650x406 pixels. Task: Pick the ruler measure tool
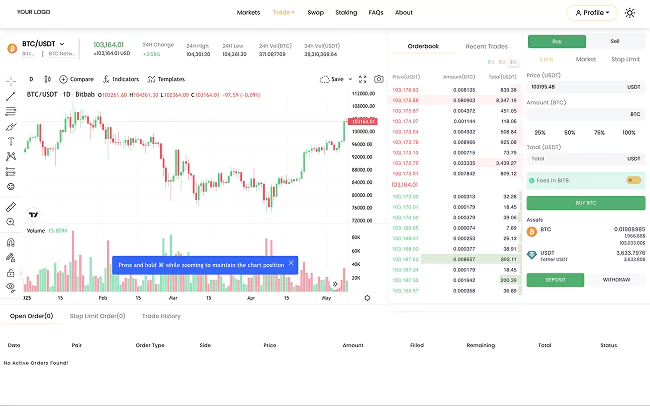pyautogui.click(x=10, y=206)
